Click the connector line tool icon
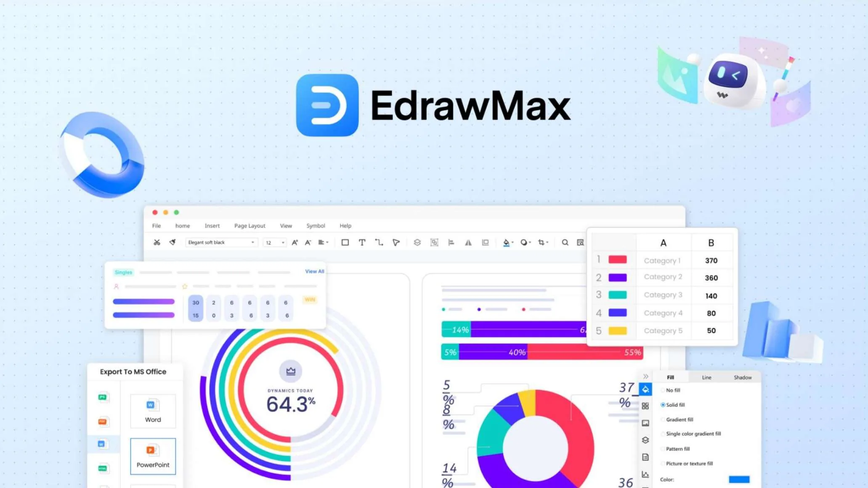The image size is (868, 488). click(379, 242)
